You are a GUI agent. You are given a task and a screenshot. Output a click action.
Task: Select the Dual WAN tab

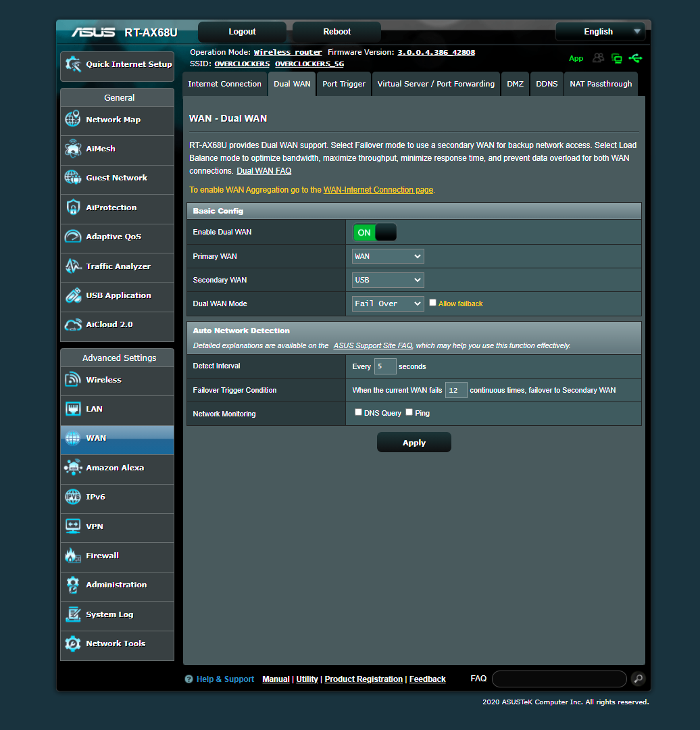pyautogui.click(x=292, y=84)
